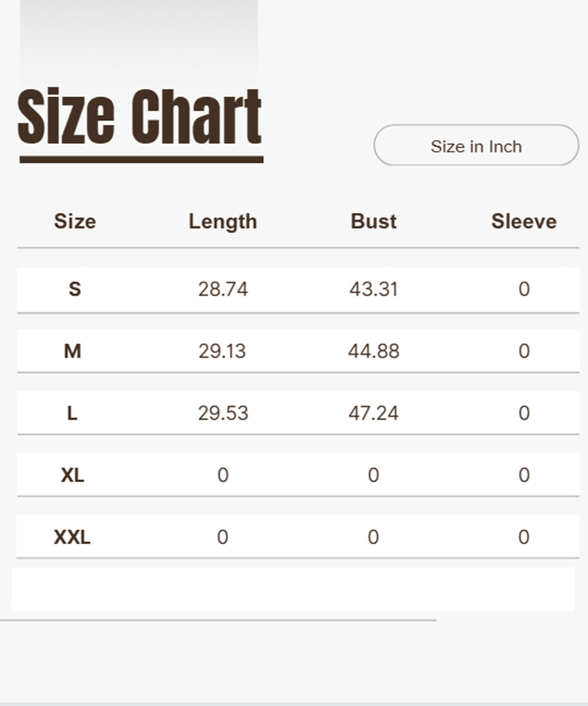This screenshot has height=706, width=588.
Task: Click the 29.53 length value
Action: [223, 413]
